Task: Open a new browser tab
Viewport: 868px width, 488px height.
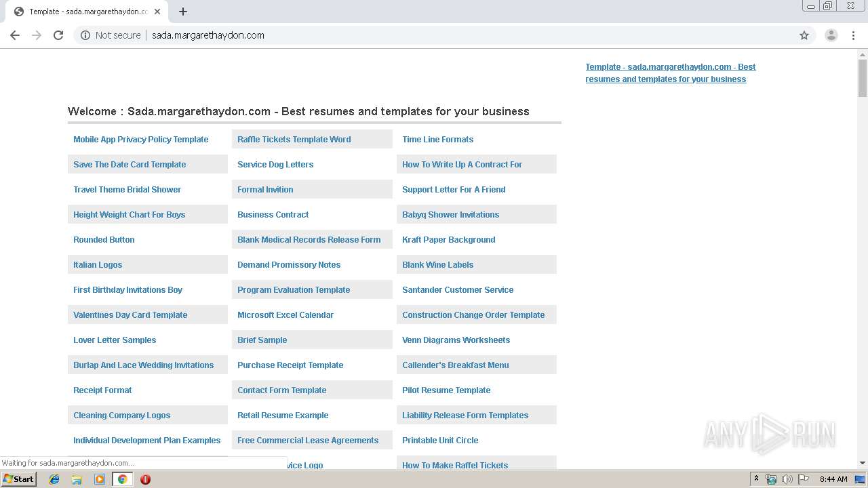Action: coord(183,12)
